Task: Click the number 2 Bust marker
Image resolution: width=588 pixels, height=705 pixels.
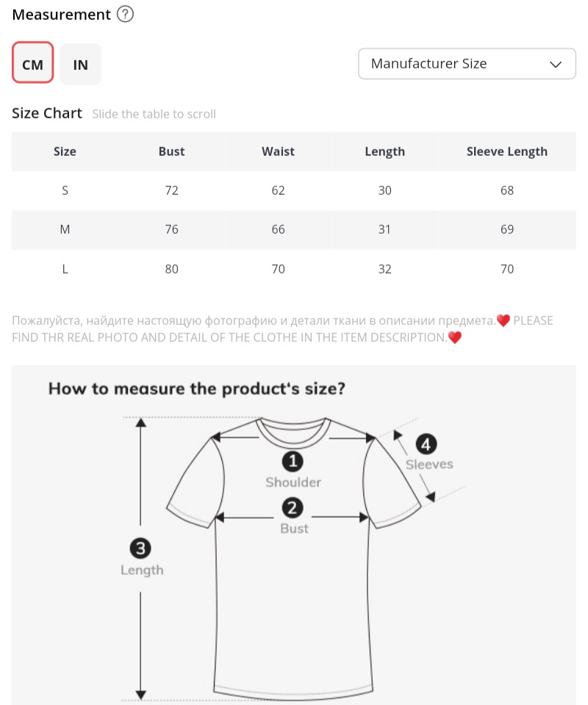Action: (x=293, y=508)
